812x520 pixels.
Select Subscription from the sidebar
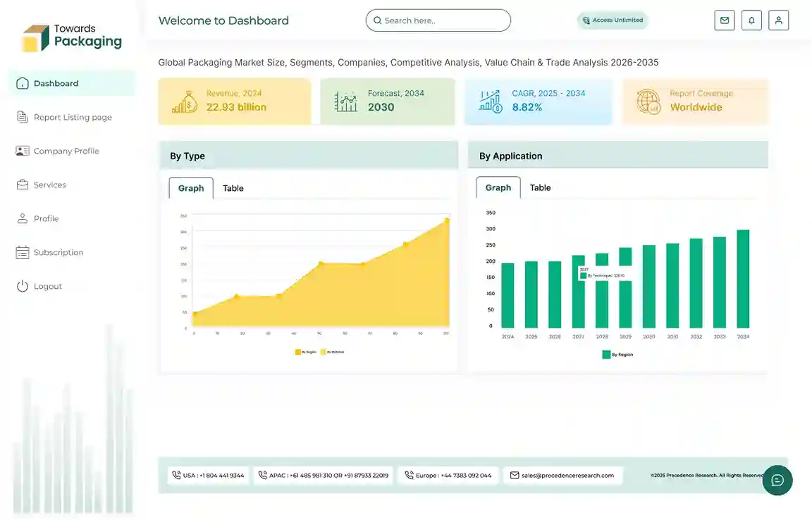pos(58,252)
